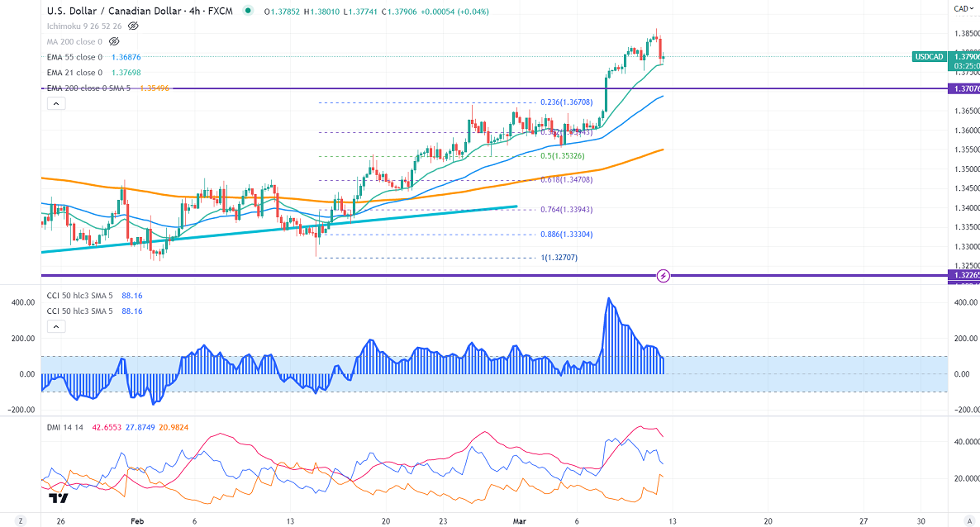Click the lightning bolt icon on time axis
Viewport: 980px width, 527px height.
663,275
